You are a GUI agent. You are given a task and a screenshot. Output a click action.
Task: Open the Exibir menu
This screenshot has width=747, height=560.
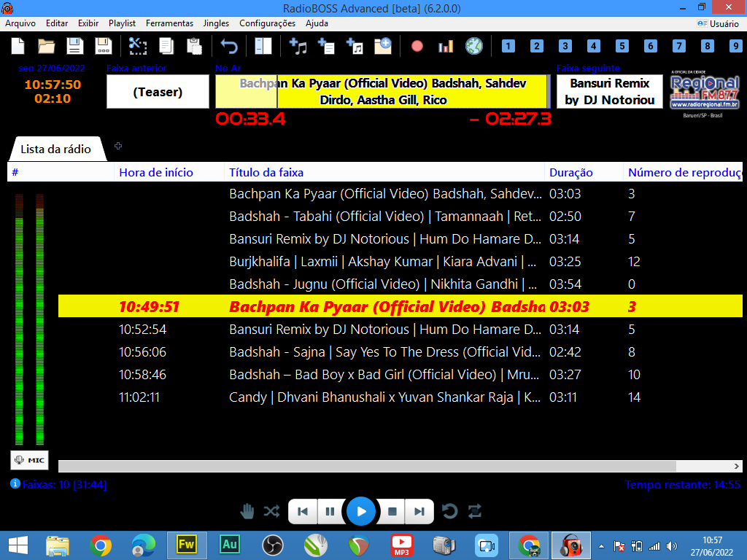pos(88,23)
